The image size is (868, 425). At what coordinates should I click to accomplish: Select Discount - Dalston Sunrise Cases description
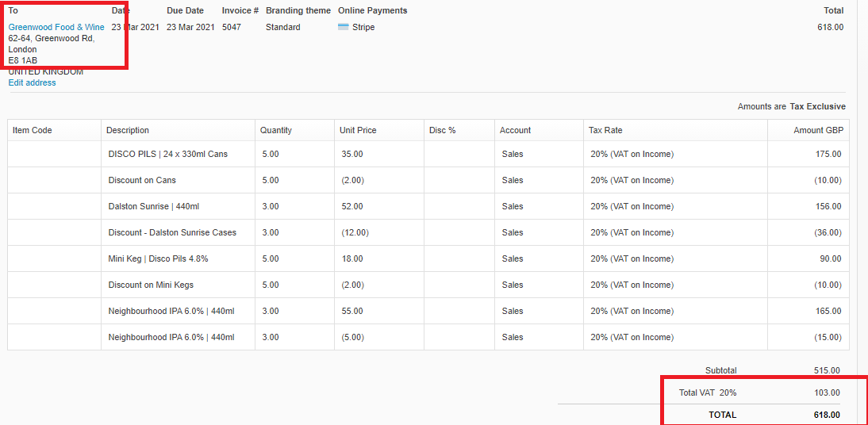tap(172, 232)
